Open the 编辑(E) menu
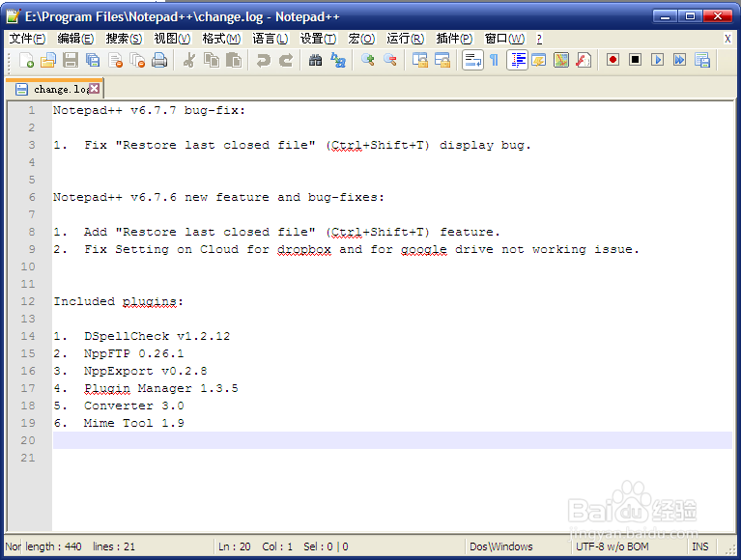Viewport: 741px width, 560px height. click(x=75, y=39)
